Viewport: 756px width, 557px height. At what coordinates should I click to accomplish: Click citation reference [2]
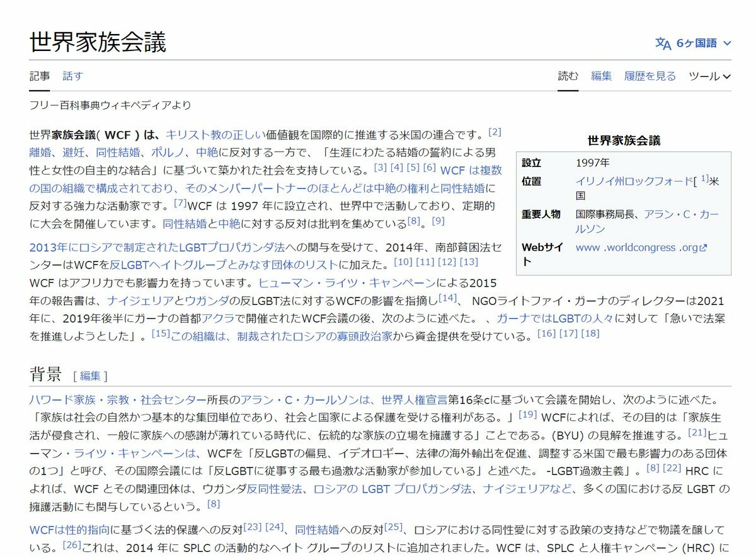[495, 132]
